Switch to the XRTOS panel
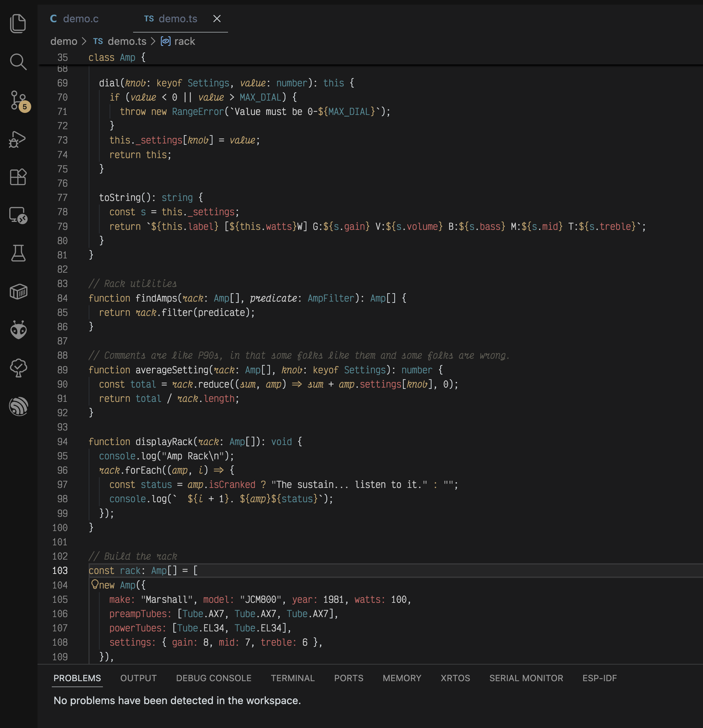The height and width of the screenshot is (728, 703). [455, 678]
